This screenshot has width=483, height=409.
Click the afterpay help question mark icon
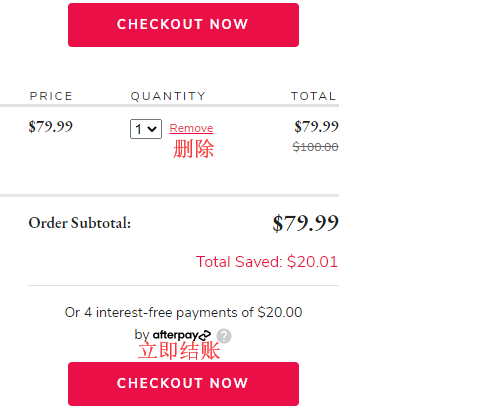[x=224, y=336]
